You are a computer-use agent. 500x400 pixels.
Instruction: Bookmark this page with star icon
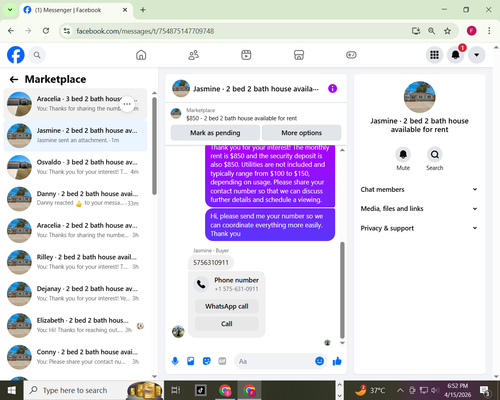point(447,31)
